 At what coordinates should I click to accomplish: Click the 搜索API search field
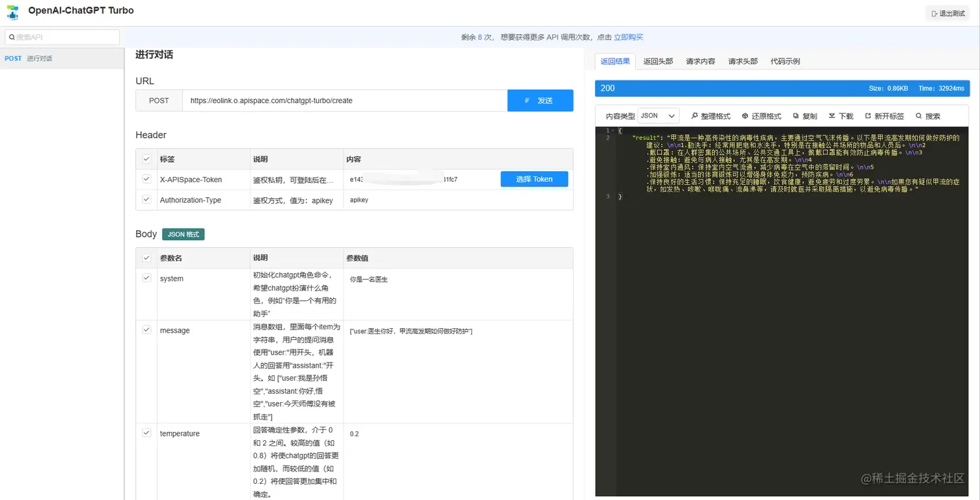click(x=62, y=38)
